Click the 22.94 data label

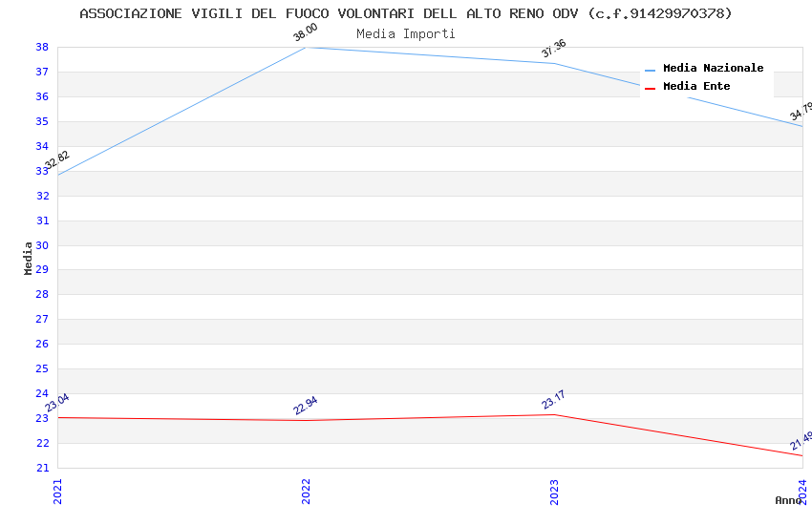305,406
